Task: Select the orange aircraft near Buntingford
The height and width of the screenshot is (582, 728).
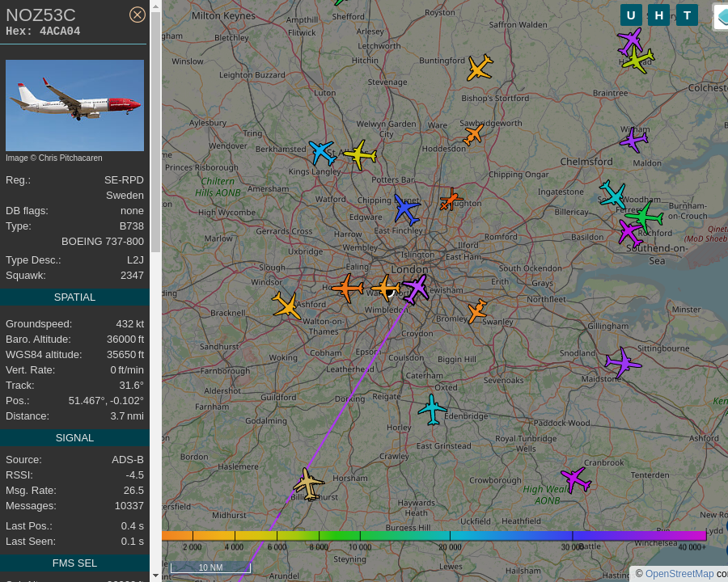Action: pos(480,68)
